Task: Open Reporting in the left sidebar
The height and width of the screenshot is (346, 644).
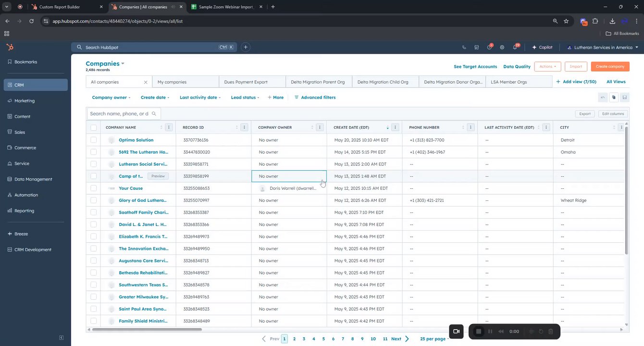Action: pyautogui.click(x=24, y=210)
